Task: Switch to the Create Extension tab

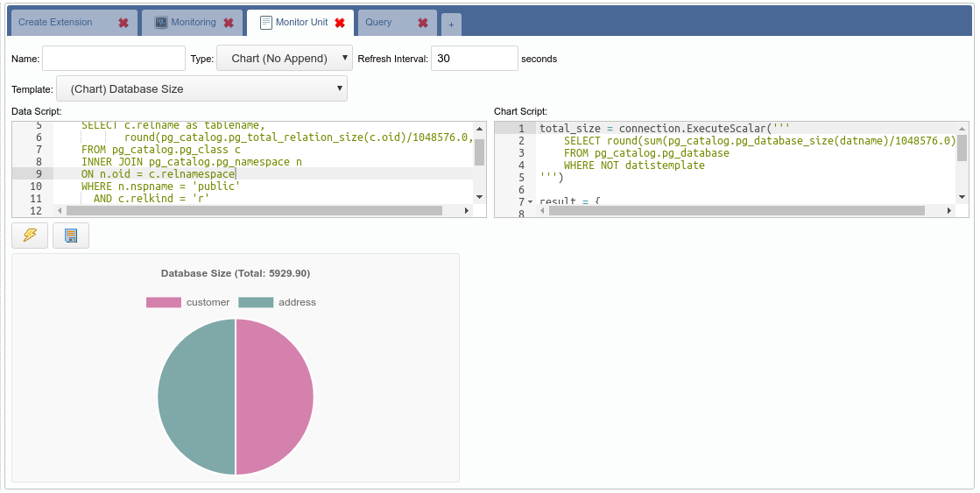Action: [55, 23]
